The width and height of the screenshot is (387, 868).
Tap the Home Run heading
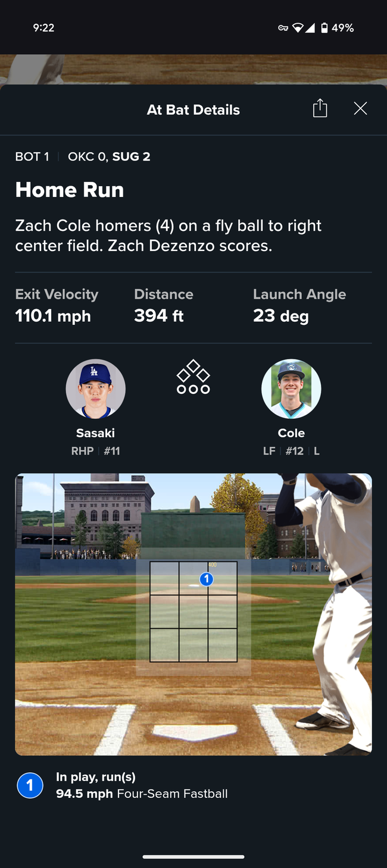[x=70, y=190]
